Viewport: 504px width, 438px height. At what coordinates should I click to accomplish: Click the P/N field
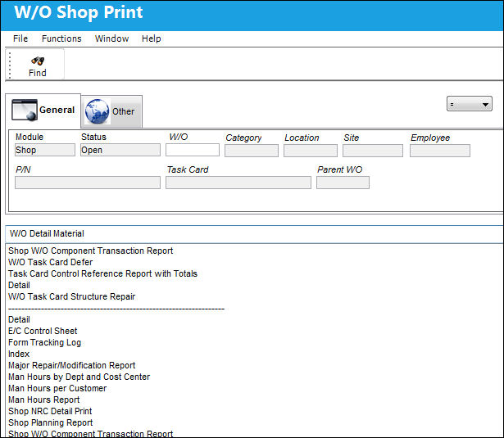(x=88, y=183)
